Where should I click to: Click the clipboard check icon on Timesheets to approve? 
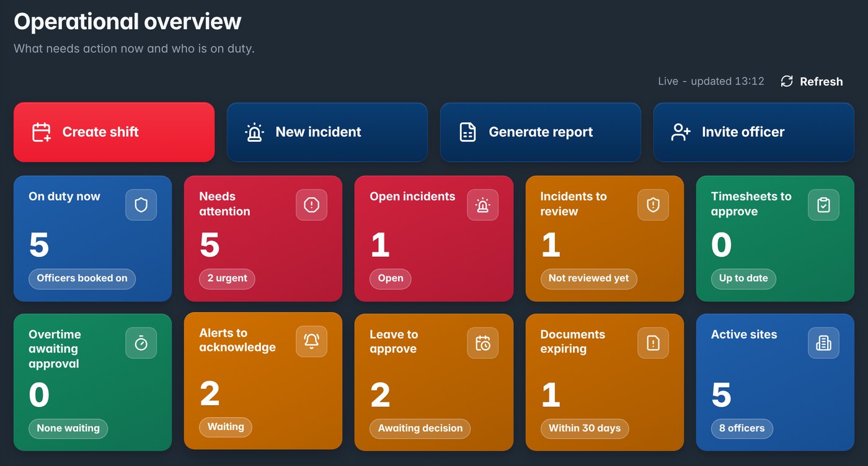click(x=823, y=205)
